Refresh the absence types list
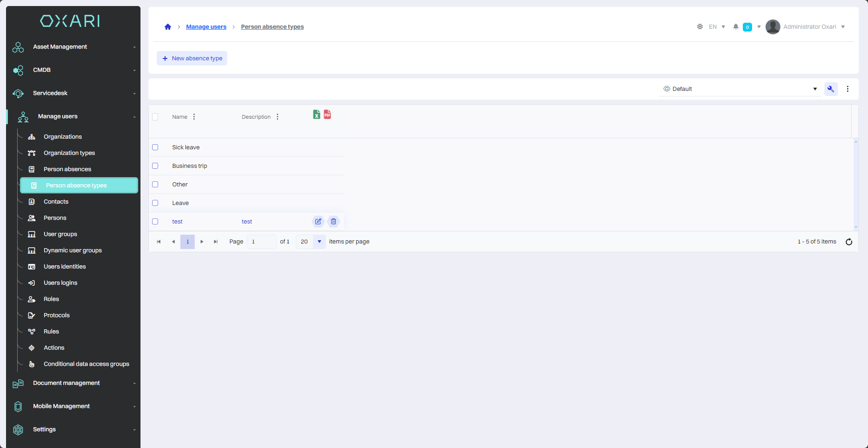This screenshot has height=448, width=868. pyautogui.click(x=849, y=242)
